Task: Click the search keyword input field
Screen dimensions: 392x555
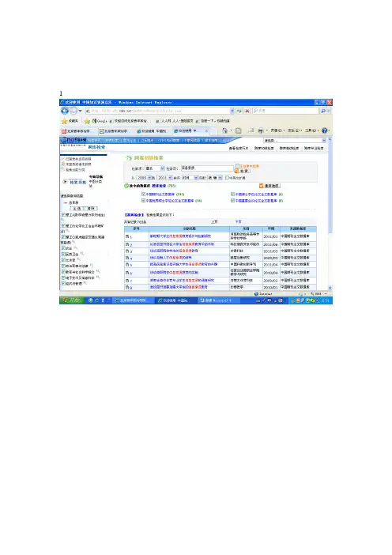Action: (207, 168)
